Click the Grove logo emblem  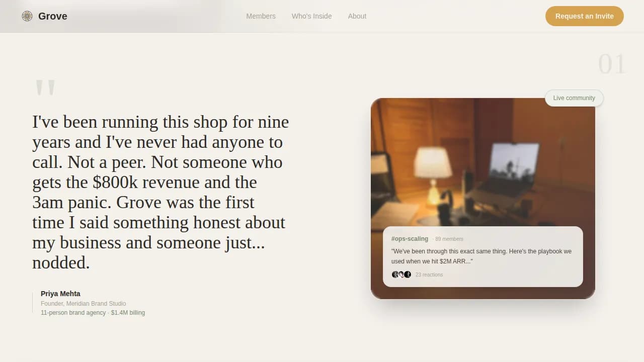pos(27,16)
